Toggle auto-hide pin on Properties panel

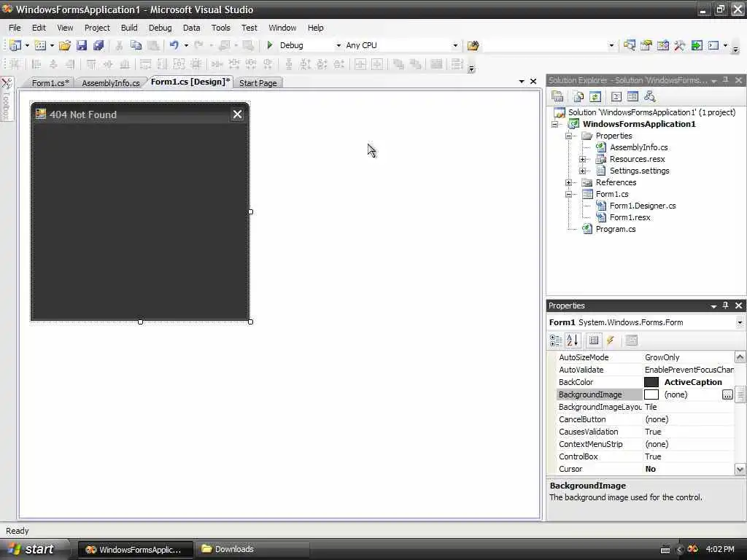tap(726, 306)
